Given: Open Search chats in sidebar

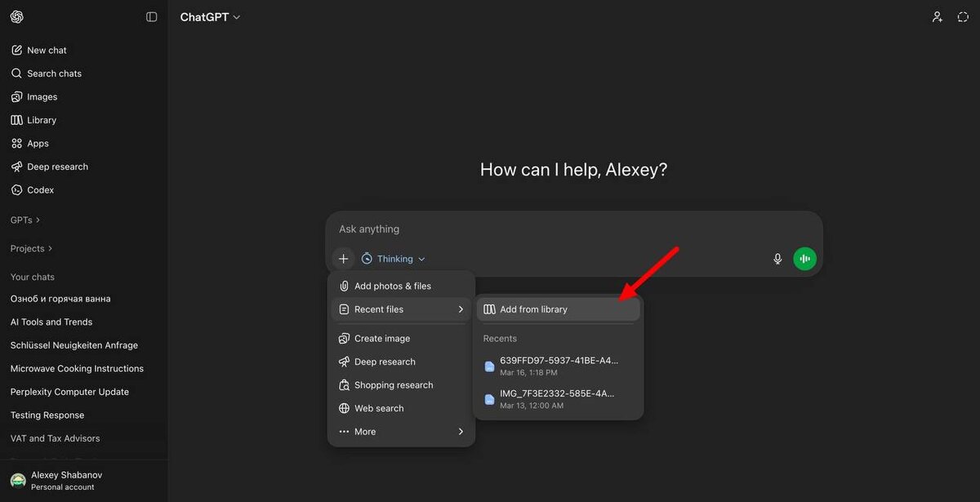Looking at the screenshot, I should 54,73.
